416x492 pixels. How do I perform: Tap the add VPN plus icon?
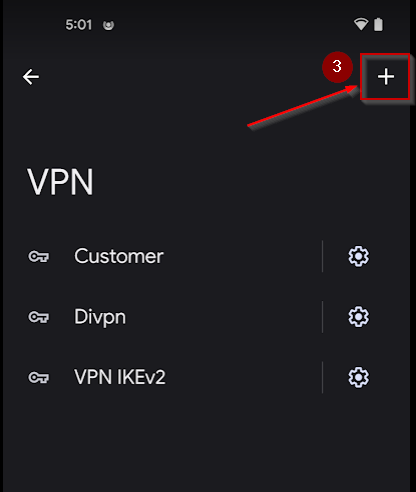point(386,77)
